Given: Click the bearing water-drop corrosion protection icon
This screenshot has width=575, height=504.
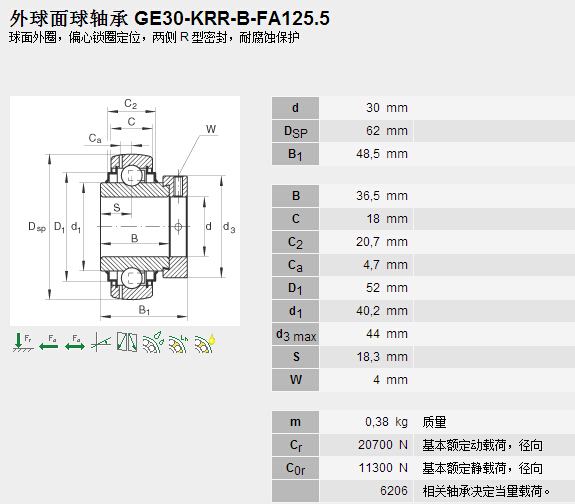Looking at the screenshot, I should point(153,342).
